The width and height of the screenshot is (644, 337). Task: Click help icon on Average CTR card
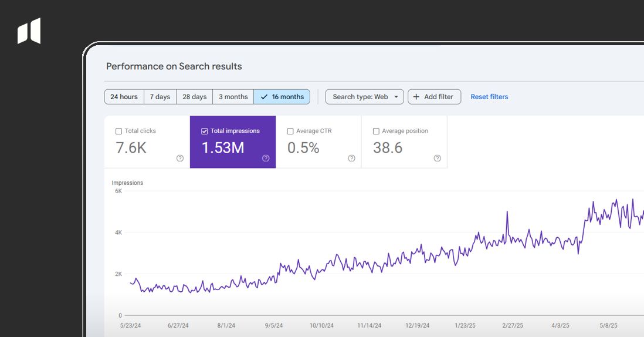351,158
